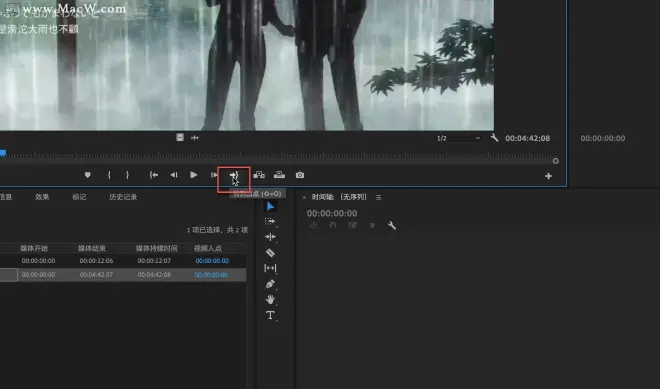The image size is (660, 389).
Task: Sort by 媒体结束 column header
Action: 92,248
